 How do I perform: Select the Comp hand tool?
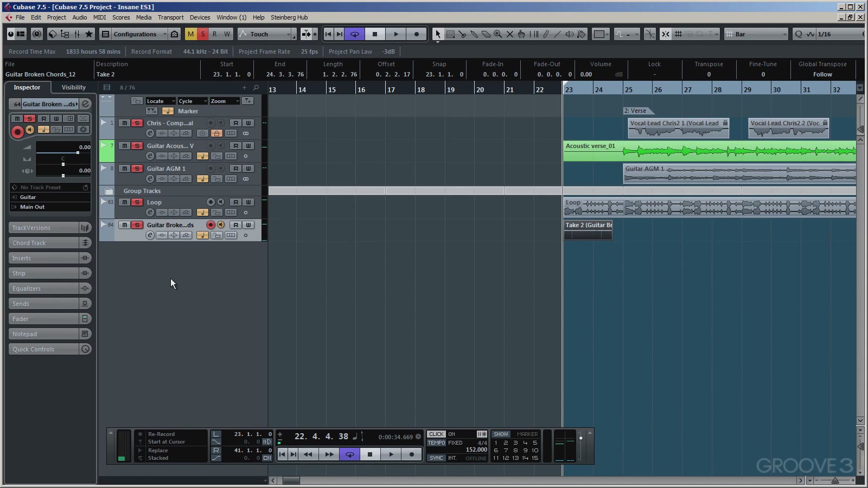coord(522,34)
